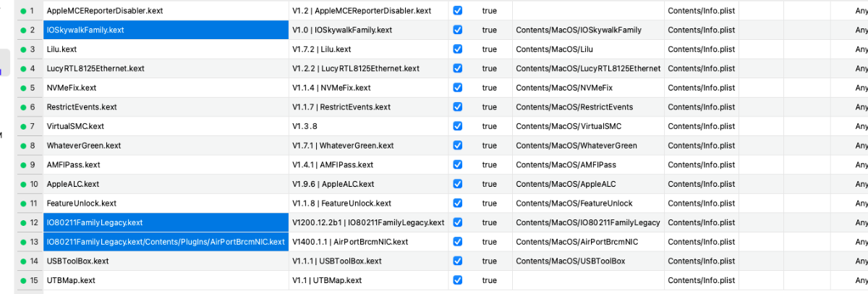Click comment cell 'V1.3.8' for VirtualSMC
The width and height of the screenshot is (868, 294).
point(368,126)
